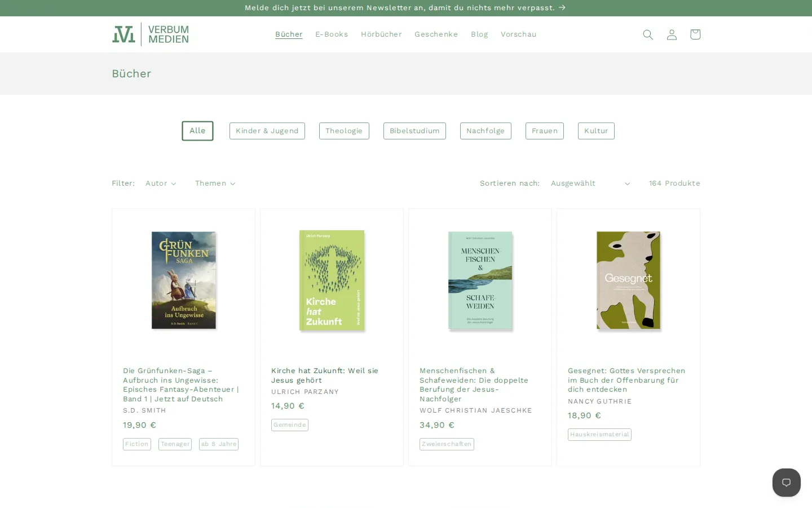Expand the Autor filter dropdown
Viewport: 812px width, 508px height.
tap(161, 183)
